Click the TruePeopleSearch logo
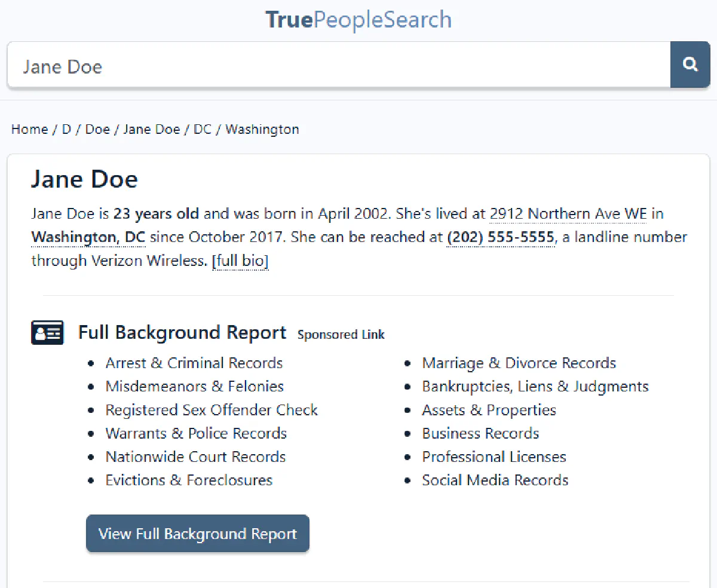 click(x=358, y=20)
